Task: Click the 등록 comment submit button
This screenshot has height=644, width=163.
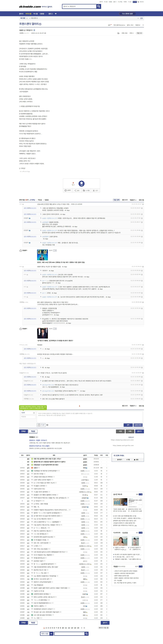Action: [x=128, y=425]
